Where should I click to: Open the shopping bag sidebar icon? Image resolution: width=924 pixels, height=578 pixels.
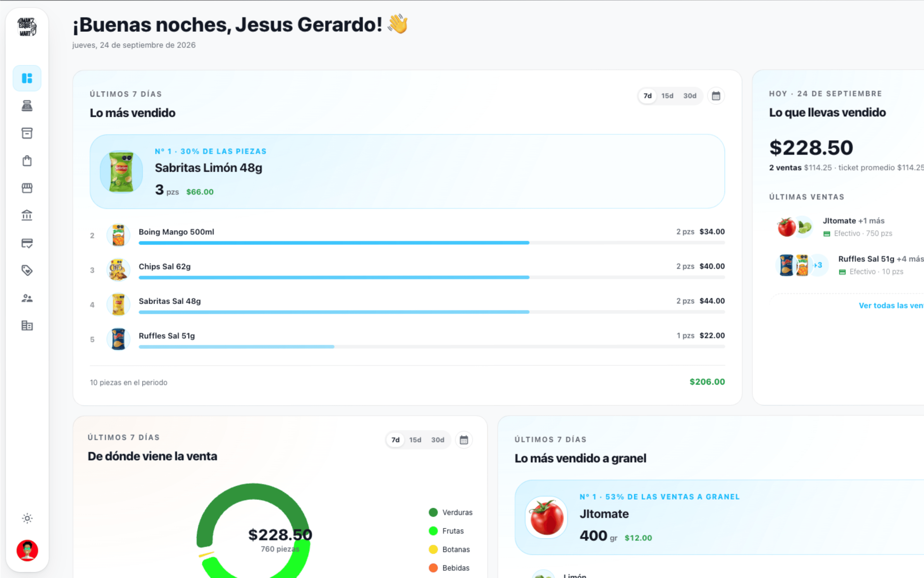click(x=27, y=161)
